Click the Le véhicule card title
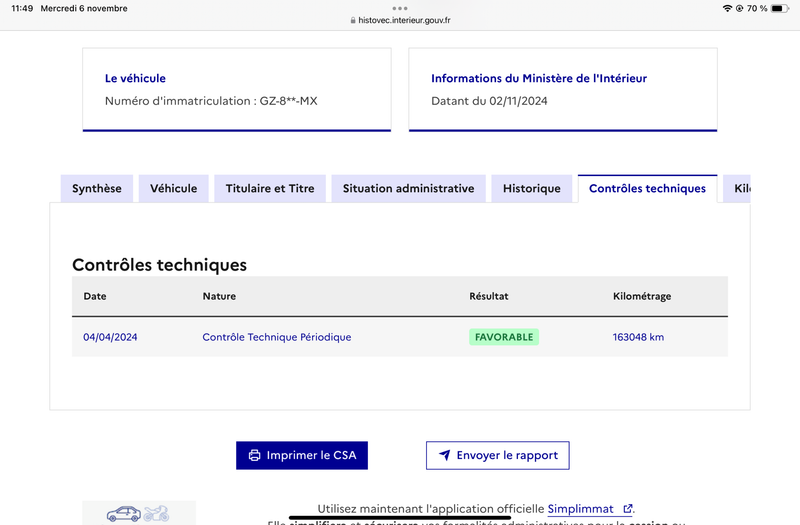Viewport: 800px width, 525px height. 135,79
